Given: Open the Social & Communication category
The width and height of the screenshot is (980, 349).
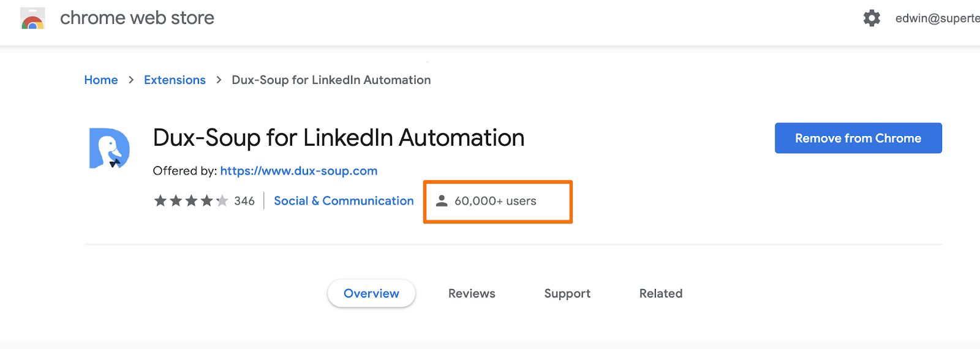Looking at the screenshot, I should click(x=344, y=201).
